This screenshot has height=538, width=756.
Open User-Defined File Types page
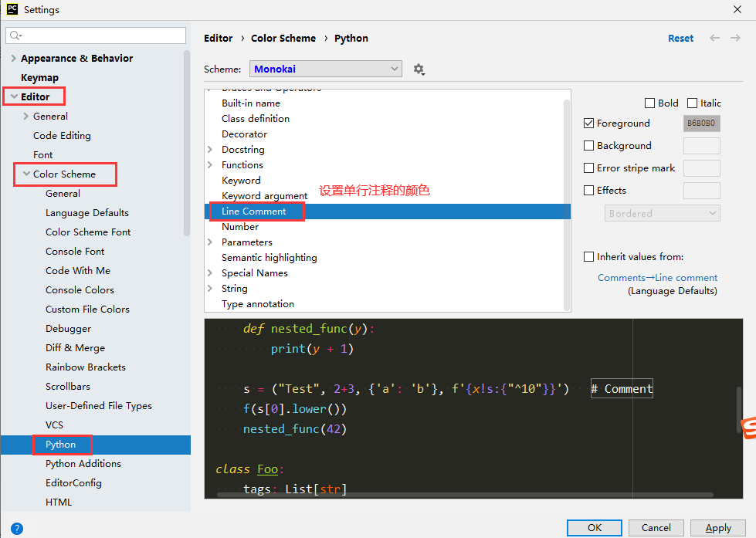pos(99,405)
